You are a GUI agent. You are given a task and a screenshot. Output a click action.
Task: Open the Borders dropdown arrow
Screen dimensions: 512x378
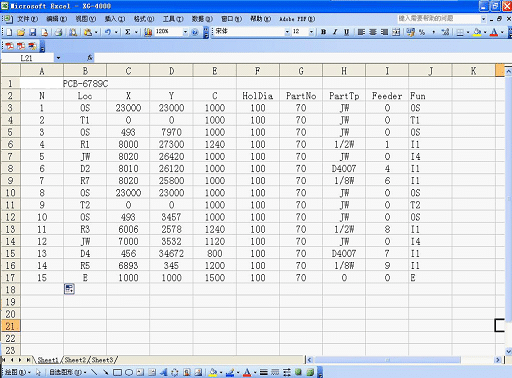(468, 32)
